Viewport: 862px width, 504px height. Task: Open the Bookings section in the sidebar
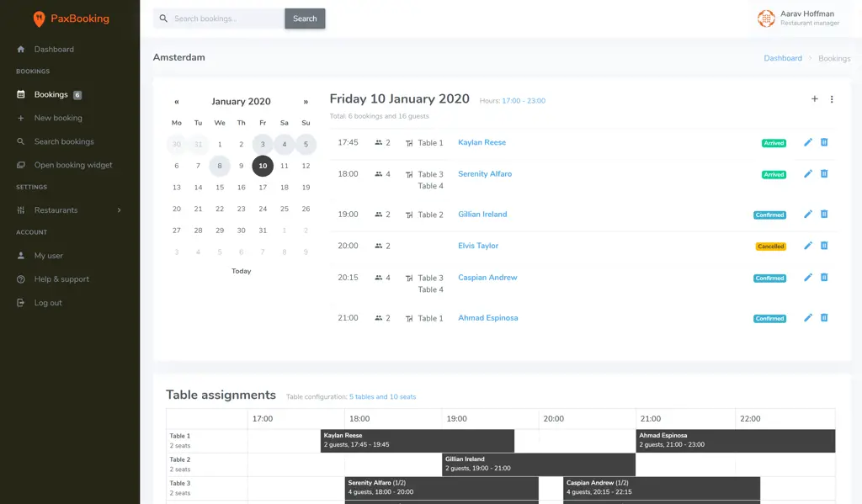coord(51,94)
